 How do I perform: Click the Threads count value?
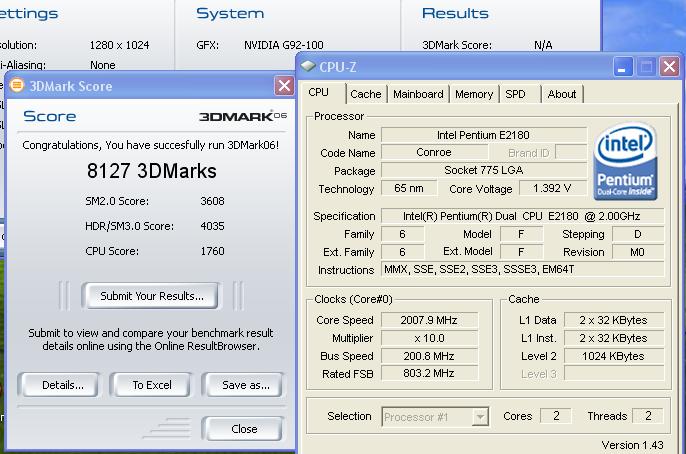pos(648,416)
